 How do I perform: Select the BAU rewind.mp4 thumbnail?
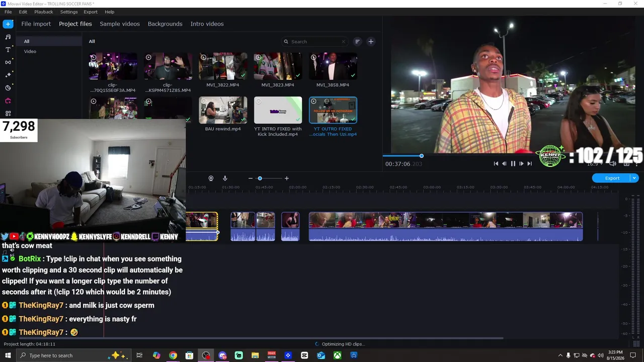tap(223, 110)
